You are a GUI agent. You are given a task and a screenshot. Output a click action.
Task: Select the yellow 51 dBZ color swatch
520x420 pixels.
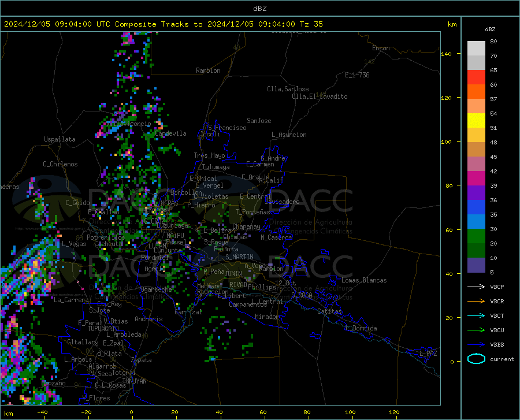[476, 121]
